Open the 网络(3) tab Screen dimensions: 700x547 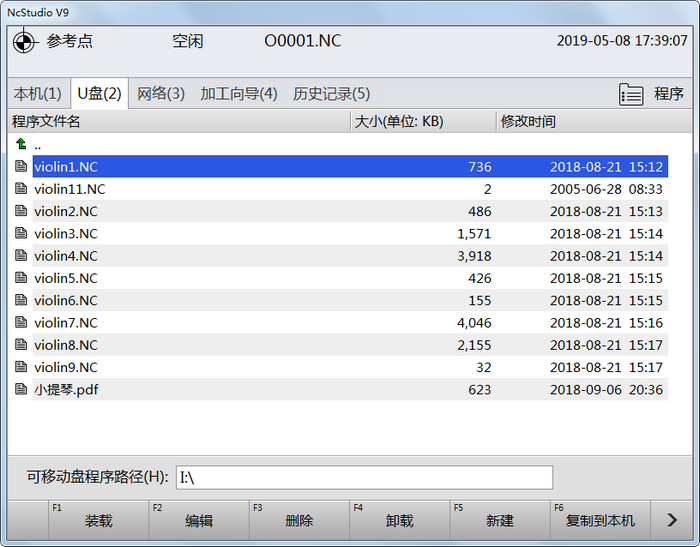coord(161,94)
